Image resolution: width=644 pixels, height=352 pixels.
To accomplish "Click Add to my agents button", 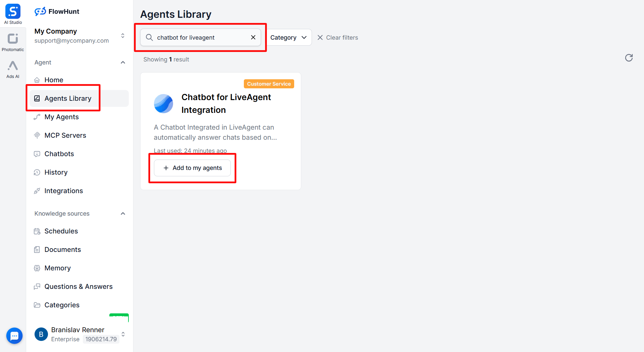I will (192, 168).
